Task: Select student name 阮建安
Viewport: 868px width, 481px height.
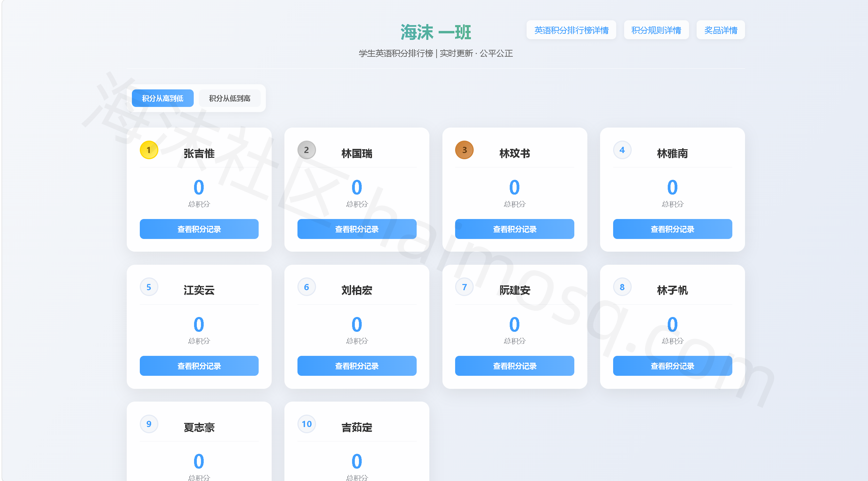Action: [515, 290]
